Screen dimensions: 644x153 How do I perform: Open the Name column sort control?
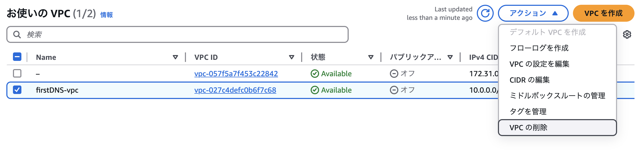(175, 57)
